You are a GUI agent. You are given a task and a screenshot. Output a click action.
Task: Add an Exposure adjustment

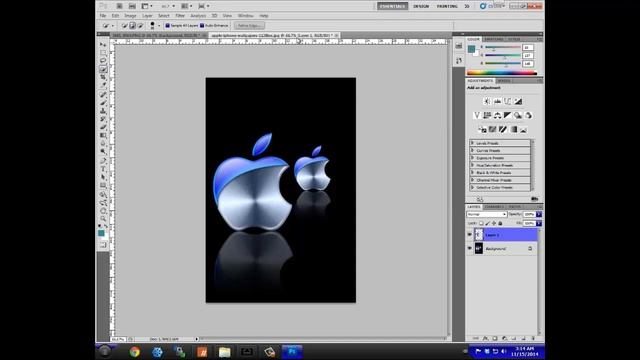pos(518,101)
